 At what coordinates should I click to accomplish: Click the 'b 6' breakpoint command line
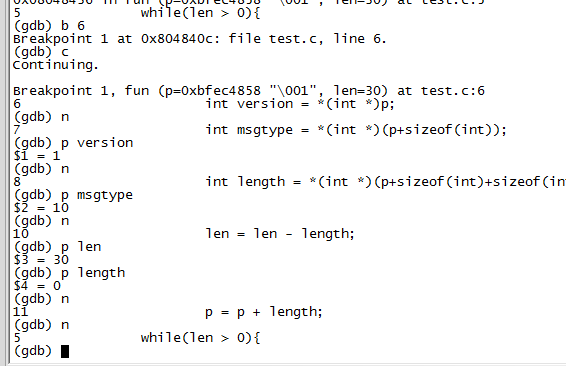[x=49, y=26]
